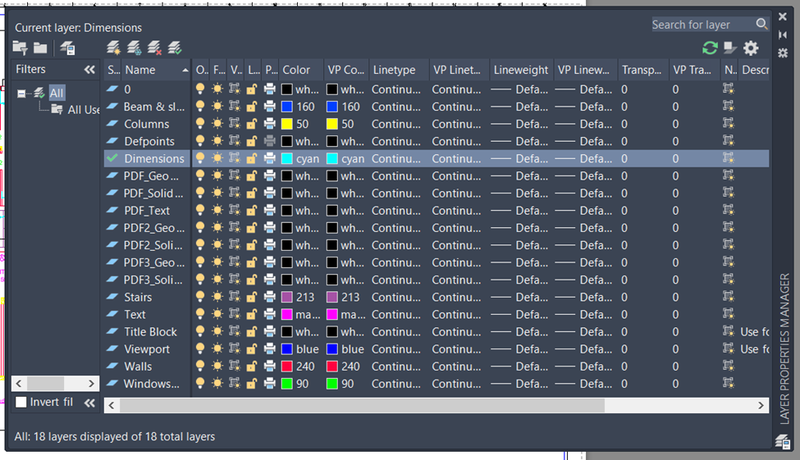The width and height of the screenshot is (800, 460).
Task: Toggle the Invert filter checkbox
Action: [x=21, y=402]
